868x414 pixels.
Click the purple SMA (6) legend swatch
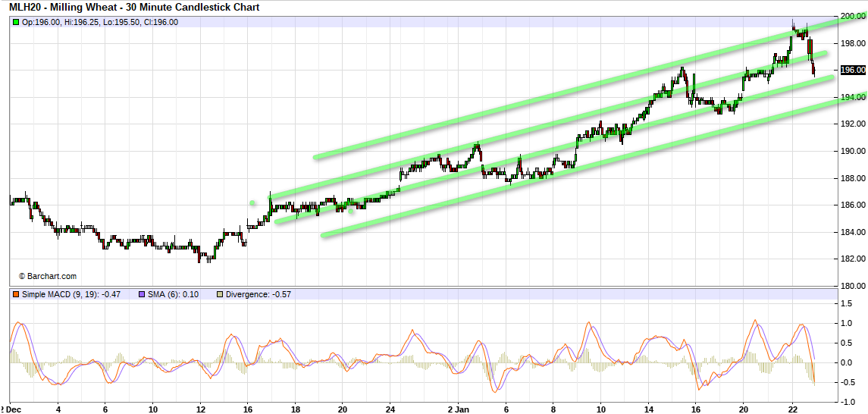(x=142, y=294)
